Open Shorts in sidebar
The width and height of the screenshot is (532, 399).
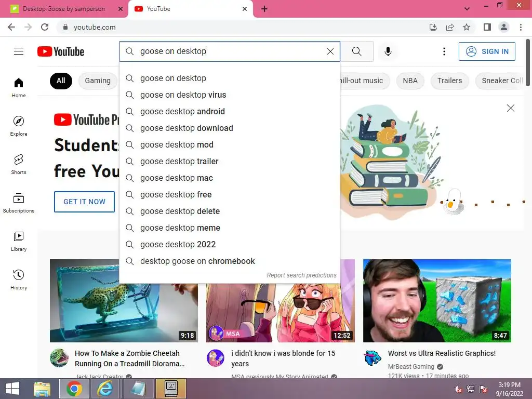point(19,164)
